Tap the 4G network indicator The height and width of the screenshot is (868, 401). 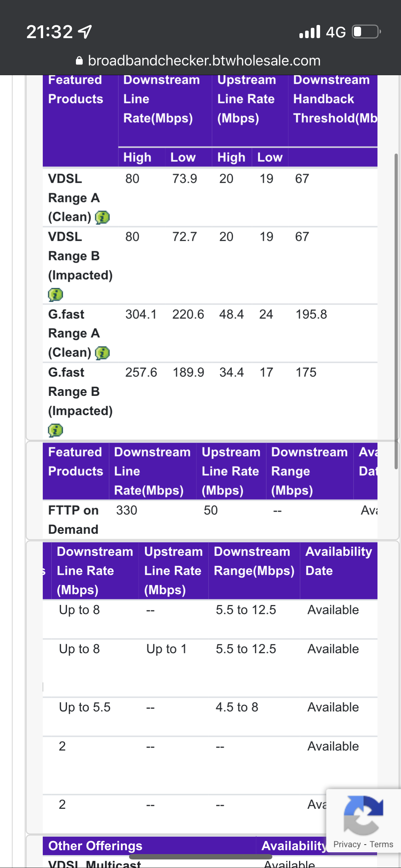pos(335,32)
